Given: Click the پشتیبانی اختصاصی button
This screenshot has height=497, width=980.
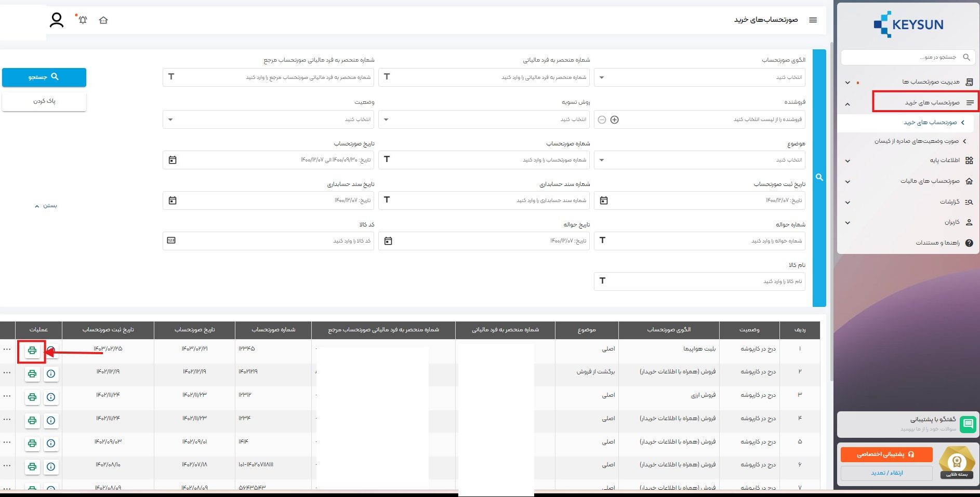Looking at the screenshot, I should tap(886, 454).
